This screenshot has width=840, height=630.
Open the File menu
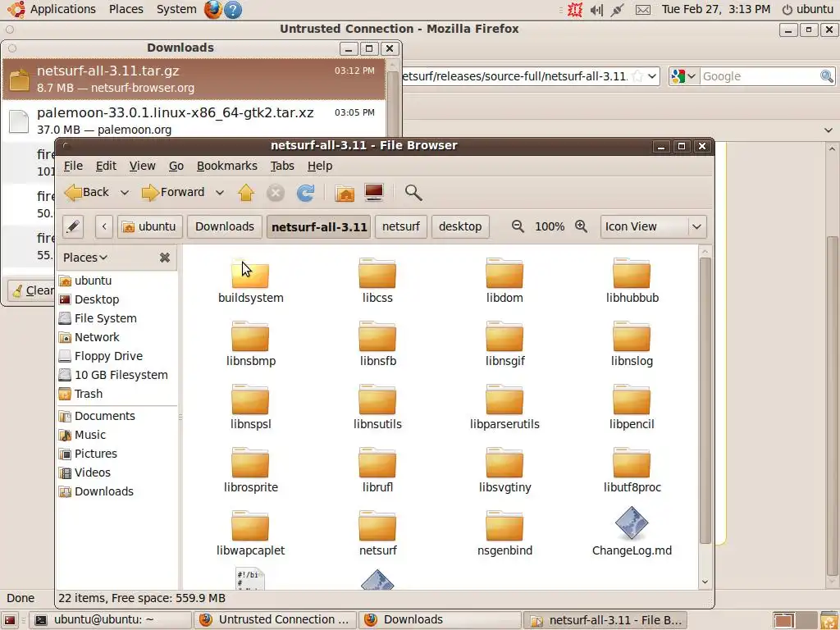73,166
